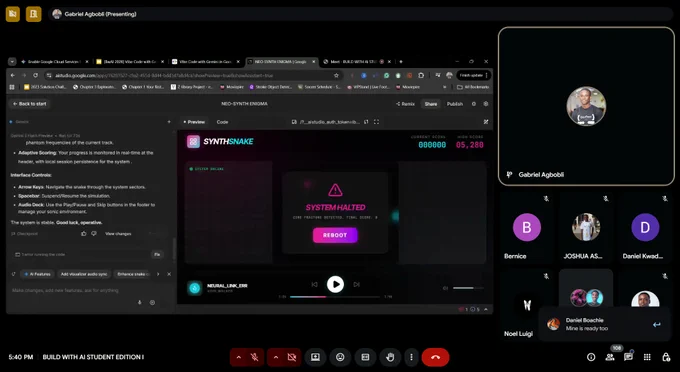Viewport: 680px width, 372px height.
Task: Open meeting details info icon
Action: [x=591, y=357]
